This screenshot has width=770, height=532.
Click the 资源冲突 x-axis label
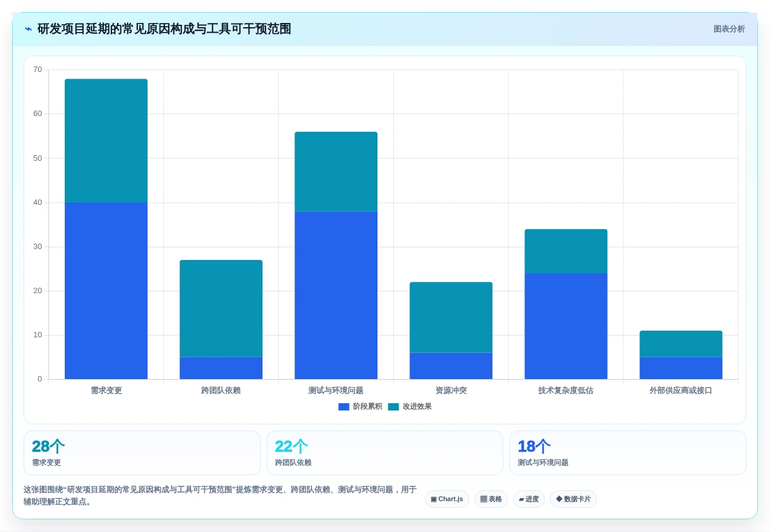click(451, 391)
